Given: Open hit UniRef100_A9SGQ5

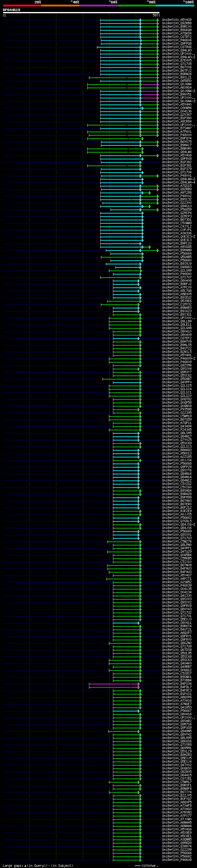Looking at the screenshot, I should [177, 247].
